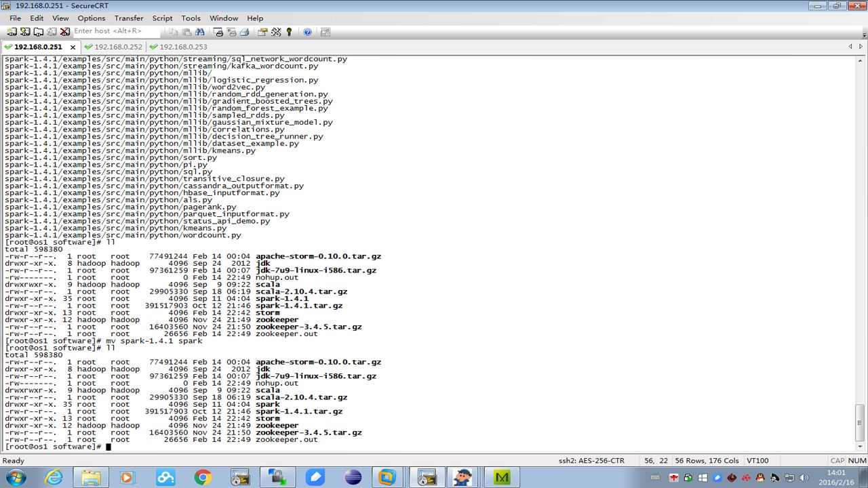Open Google Chrome from the taskbar

[x=203, y=477]
